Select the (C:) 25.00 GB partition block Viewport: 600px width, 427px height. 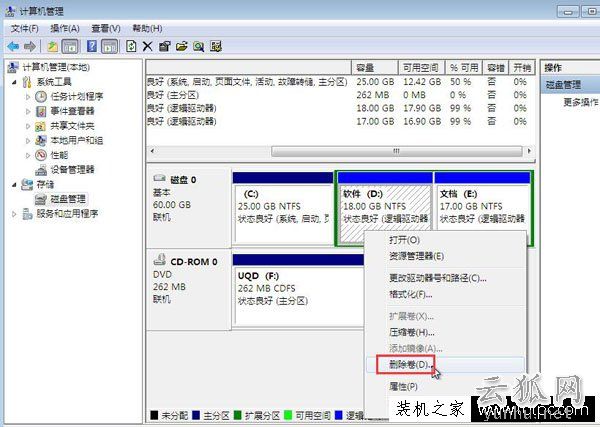click(283, 208)
